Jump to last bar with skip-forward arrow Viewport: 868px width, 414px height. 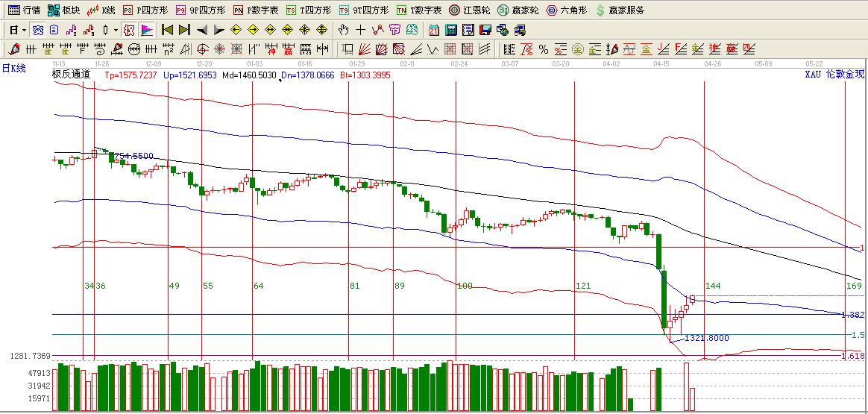pyautogui.click(x=184, y=30)
